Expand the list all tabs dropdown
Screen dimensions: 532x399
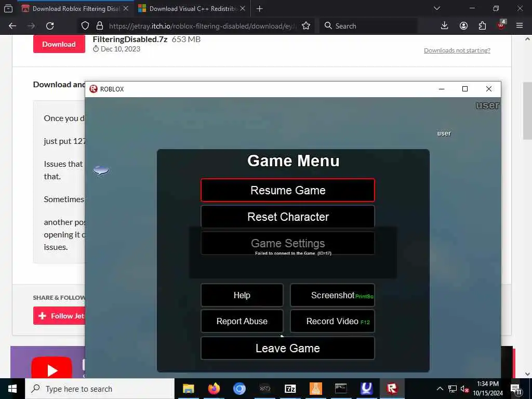click(x=436, y=8)
